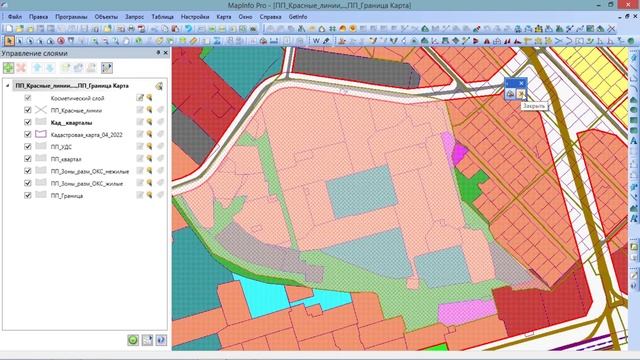
Task: Click rightmost icon in the layer panel toolbar
Action: 107,68
